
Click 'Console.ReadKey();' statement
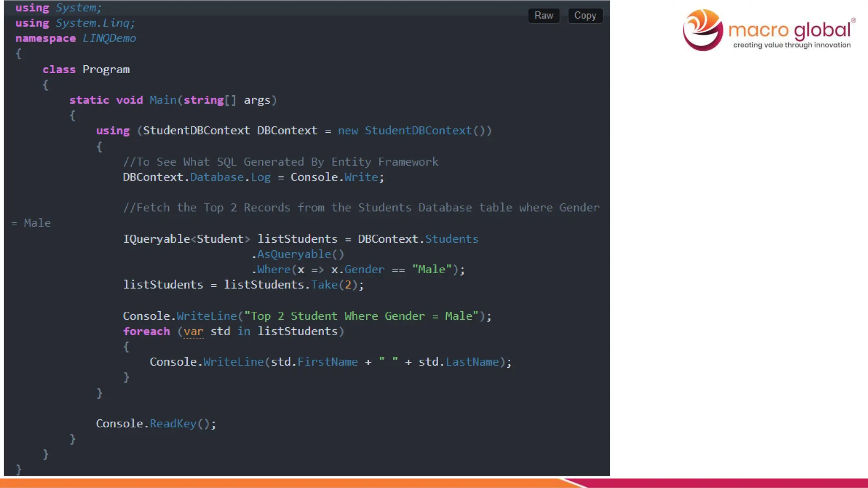coord(156,424)
